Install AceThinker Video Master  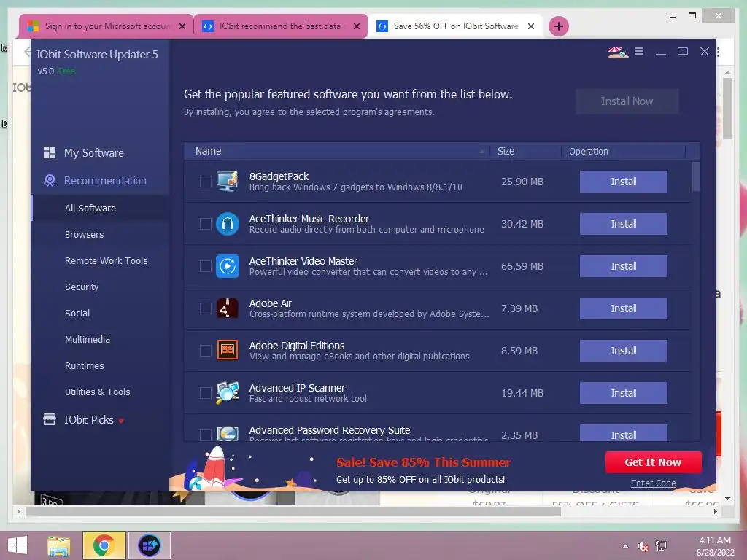point(623,266)
